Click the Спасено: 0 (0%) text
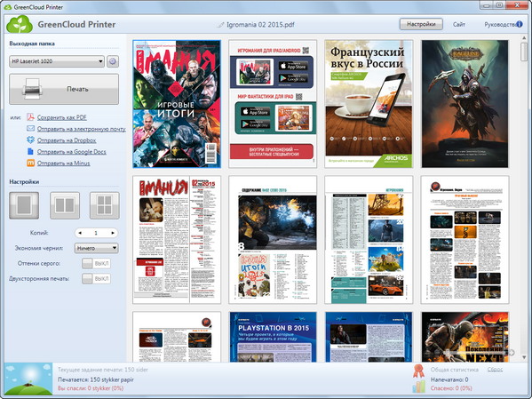 point(451,388)
